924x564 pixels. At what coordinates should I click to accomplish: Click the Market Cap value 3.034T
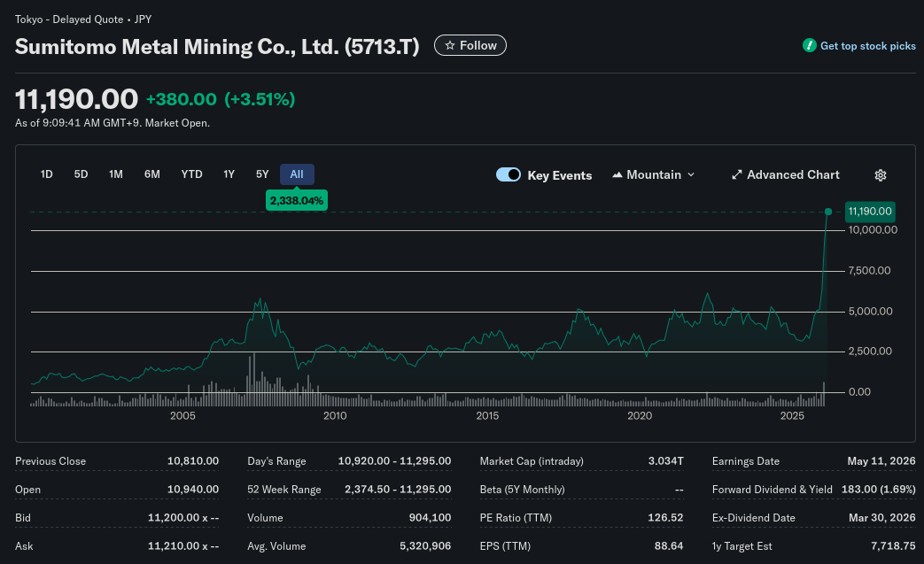tap(666, 461)
